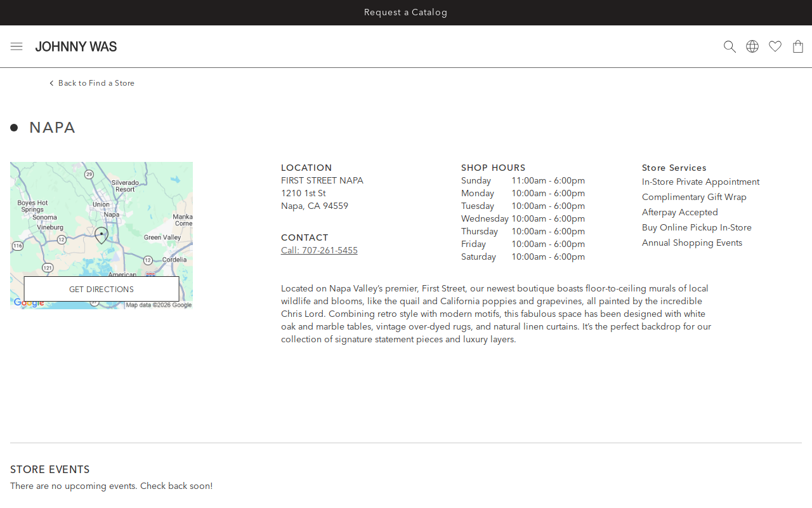Select Buy Online Pickup In-Store service

pyautogui.click(x=697, y=228)
